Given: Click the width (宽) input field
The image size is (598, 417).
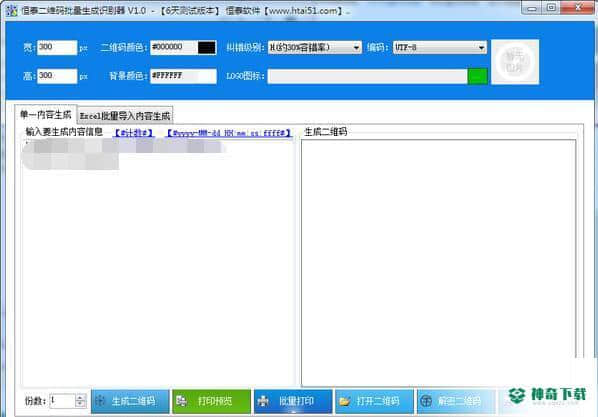Looking at the screenshot, I should [57, 47].
